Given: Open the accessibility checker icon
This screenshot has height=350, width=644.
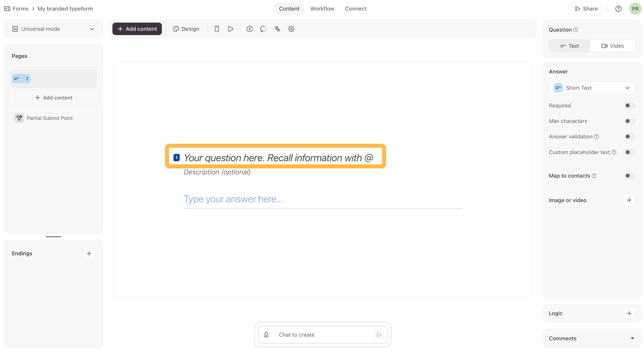Looking at the screenshot, I should (x=250, y=29).
